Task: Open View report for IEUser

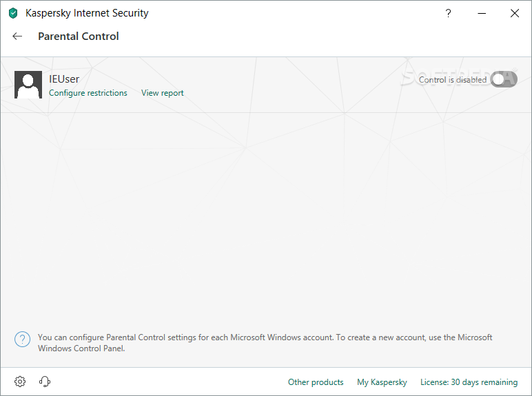Action: [163, 93]
